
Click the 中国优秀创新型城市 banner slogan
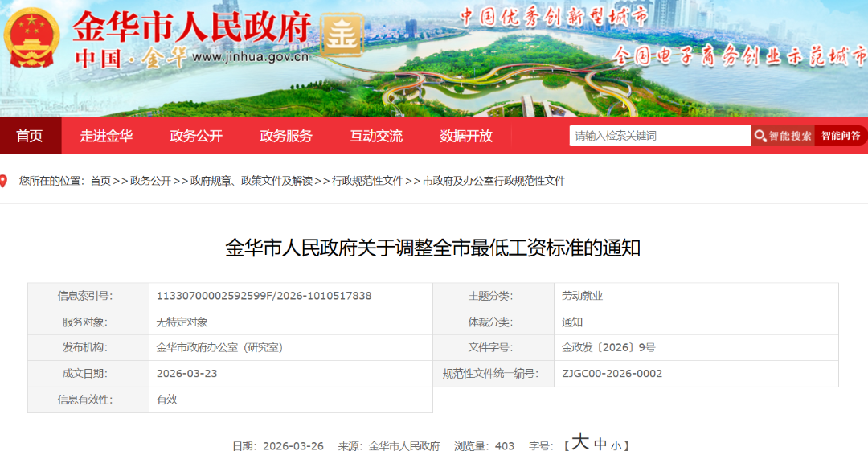click(x=554, y=17)
